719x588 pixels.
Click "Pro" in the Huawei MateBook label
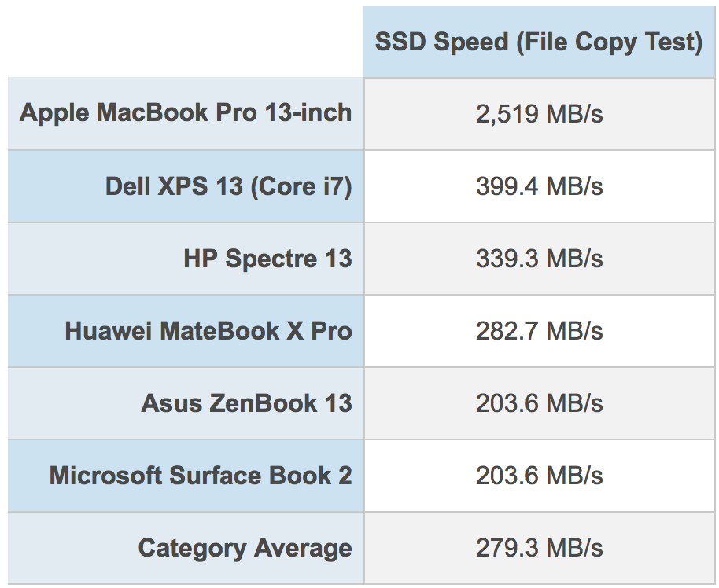pyautogui.click(x=331, y=331)
